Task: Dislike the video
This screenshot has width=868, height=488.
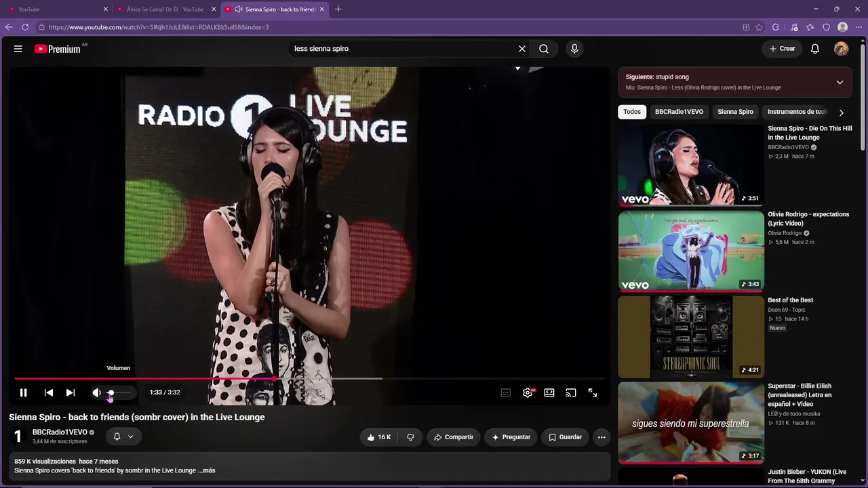Action: (410, 437)
